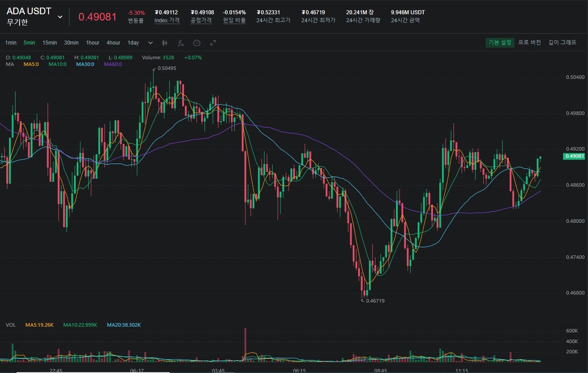The height and width of the screenshot is (373, 588).
Task: Click the Index 가격 label
Action: point(167,20)
